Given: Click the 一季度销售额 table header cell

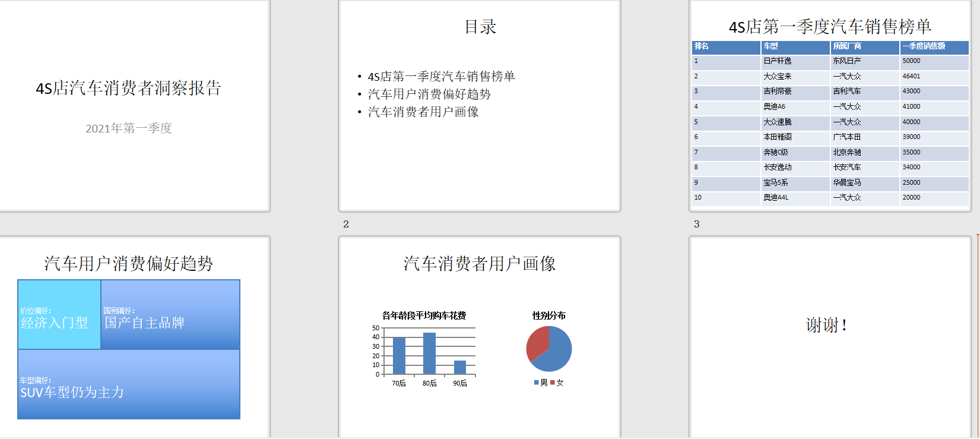Looking at the screenshot, I should click(x=934, y=47).
